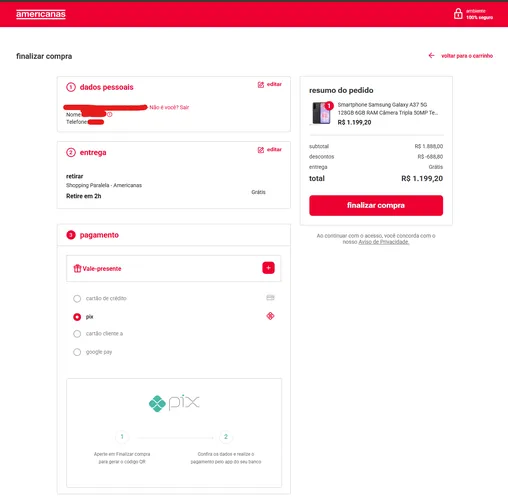Click the back arrow beside voltar para o carrinho
508x500 pixels.
coord(431,55)
